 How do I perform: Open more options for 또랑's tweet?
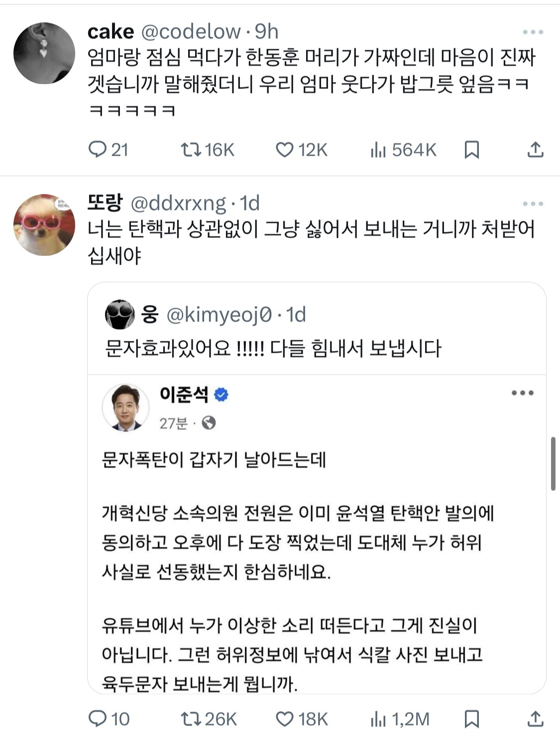pyautogui.click(x=533, y=204)
